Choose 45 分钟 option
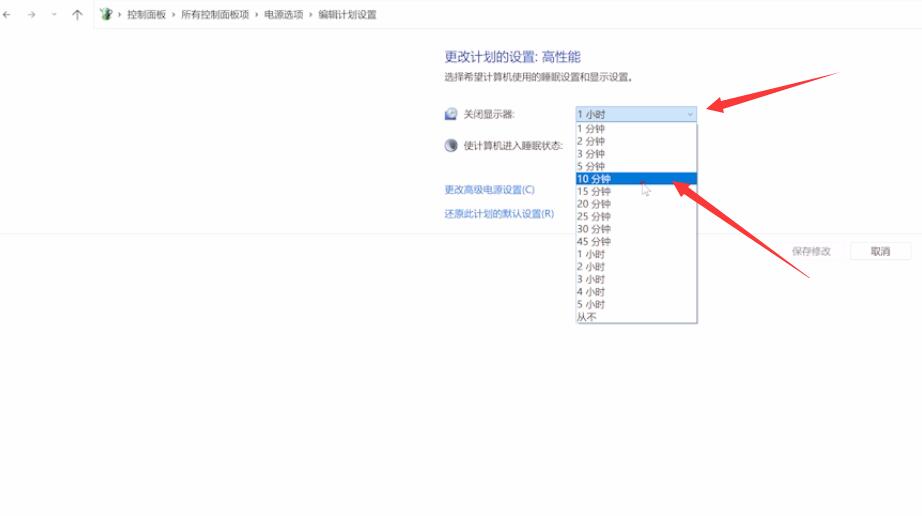This screenshot has width=922, height=516. click(x=636, y=242)
